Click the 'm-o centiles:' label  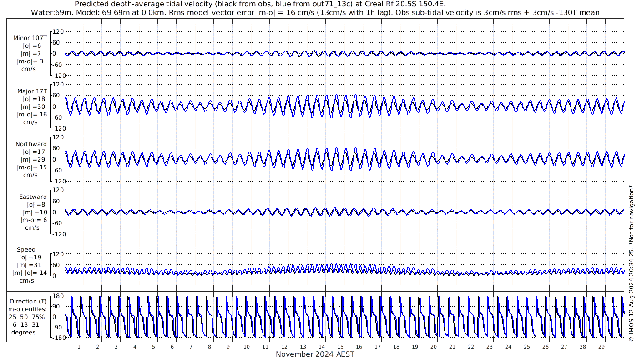point(27,309)
